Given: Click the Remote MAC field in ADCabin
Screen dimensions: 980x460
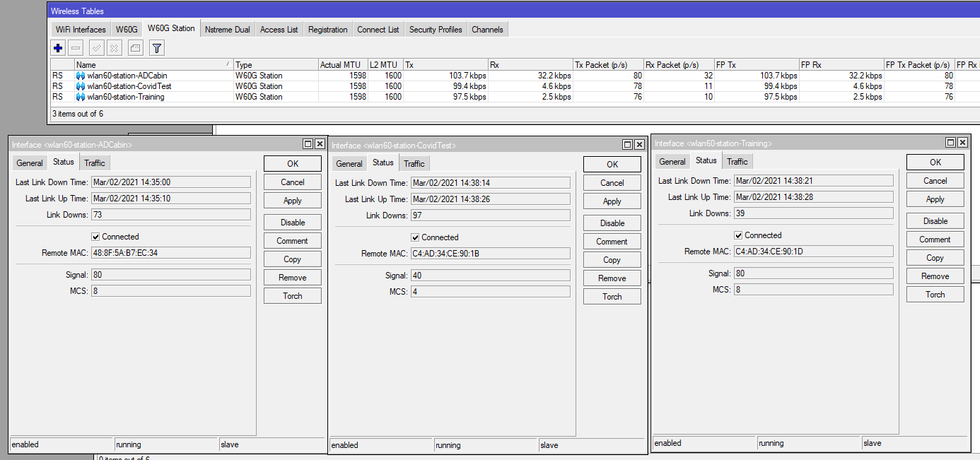Looking at the screenshot, I should coord(170,253).
